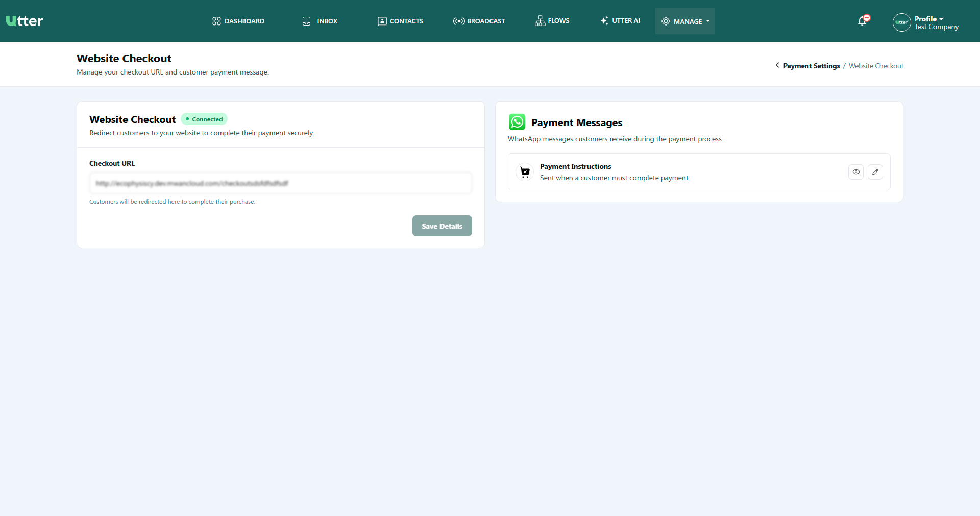Click the Utter logo
The width and height of the screenshot is (980, 516).
coord(24,21)
